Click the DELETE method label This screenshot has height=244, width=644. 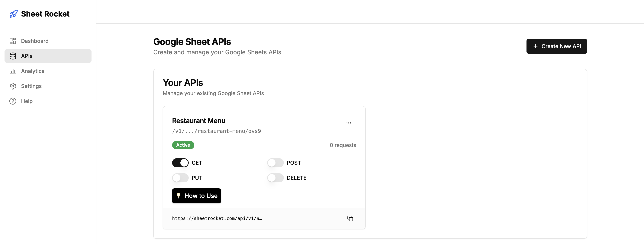coord(297,178)
